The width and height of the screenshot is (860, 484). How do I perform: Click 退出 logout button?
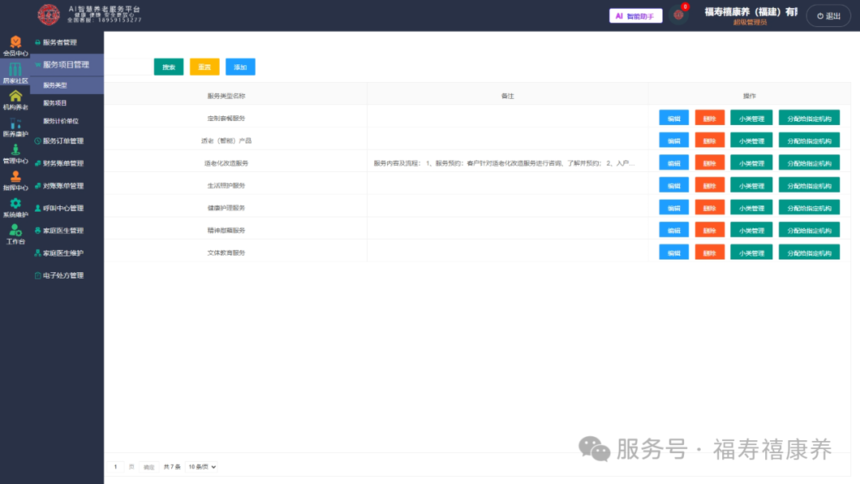click(x=828, y=16)
